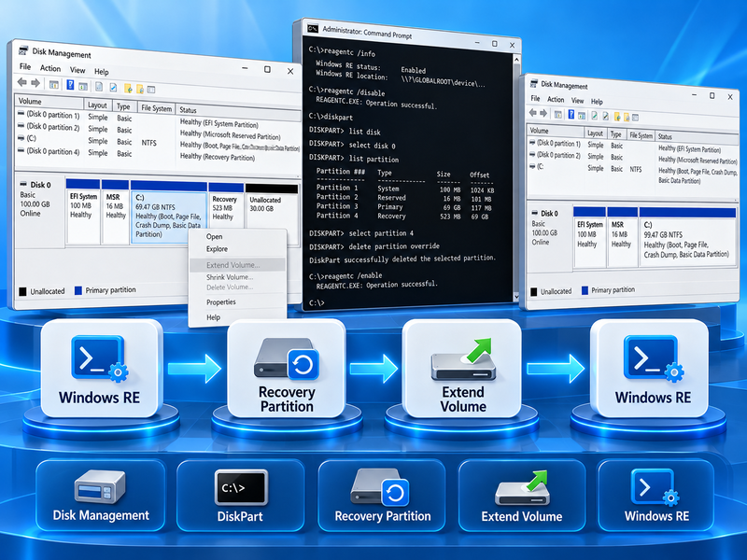747x560 pixels.
Task: Click blue Primary partition legend swatch in left window
Action: 78,290
